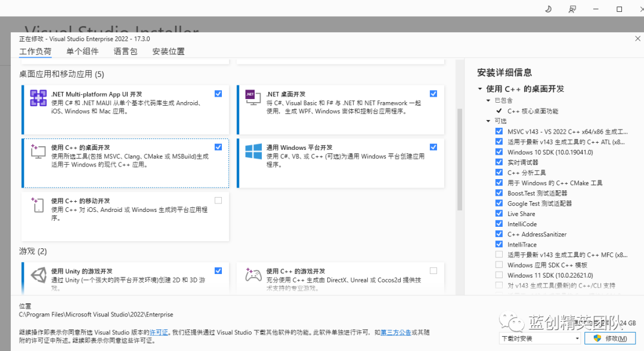Screen dimensions: 644x351
Task: Click the Windows logo workload icon
Action: tap(253, 151)
